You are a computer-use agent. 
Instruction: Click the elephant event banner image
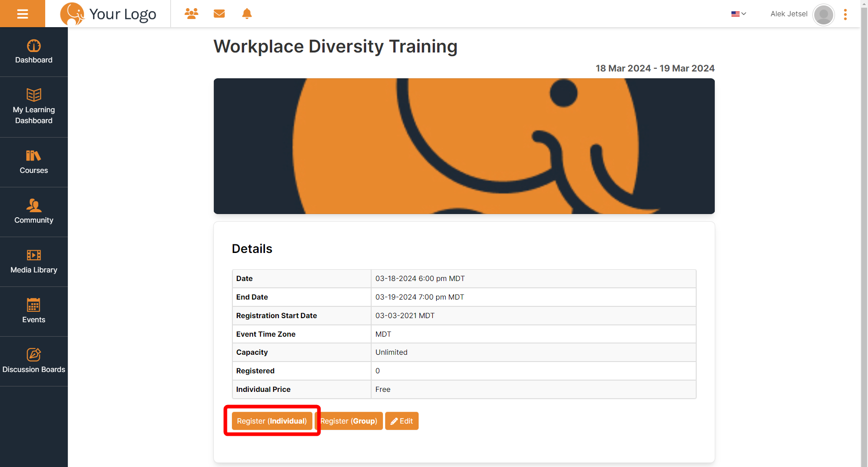(x=464, y=146)
